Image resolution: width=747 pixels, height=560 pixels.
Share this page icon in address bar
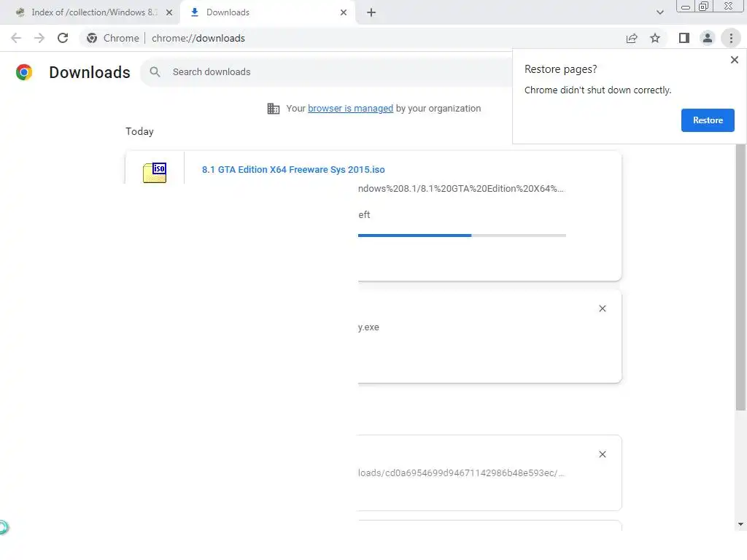(x=632, y=38)
